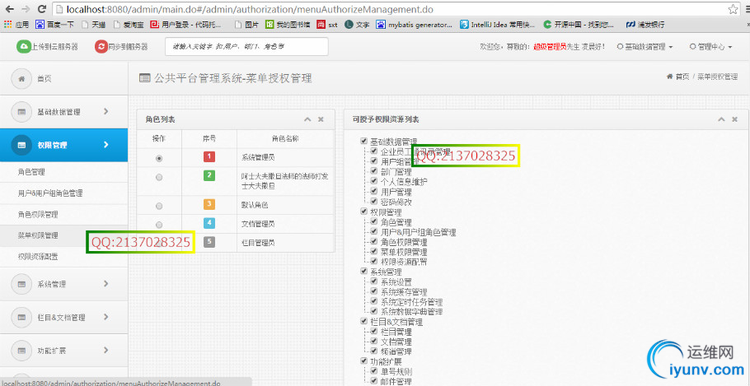Click the browser forward arrow

(x=25, y=9)
